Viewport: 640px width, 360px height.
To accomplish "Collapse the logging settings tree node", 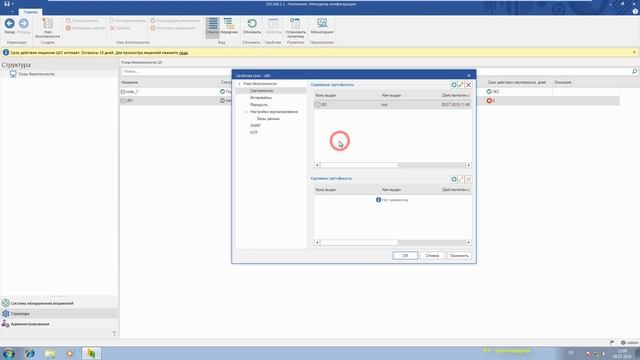I will (x=247, y=112).
